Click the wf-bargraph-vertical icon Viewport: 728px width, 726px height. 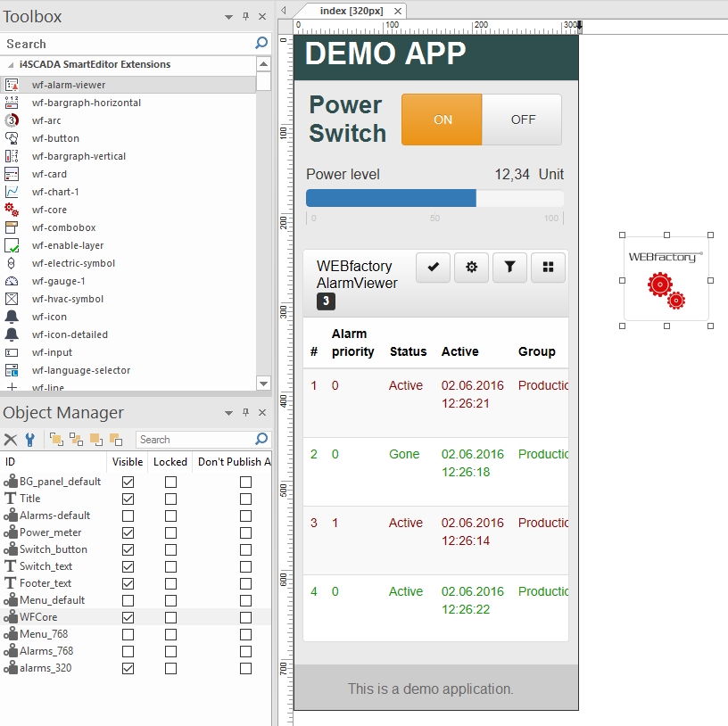pos(12,156)
